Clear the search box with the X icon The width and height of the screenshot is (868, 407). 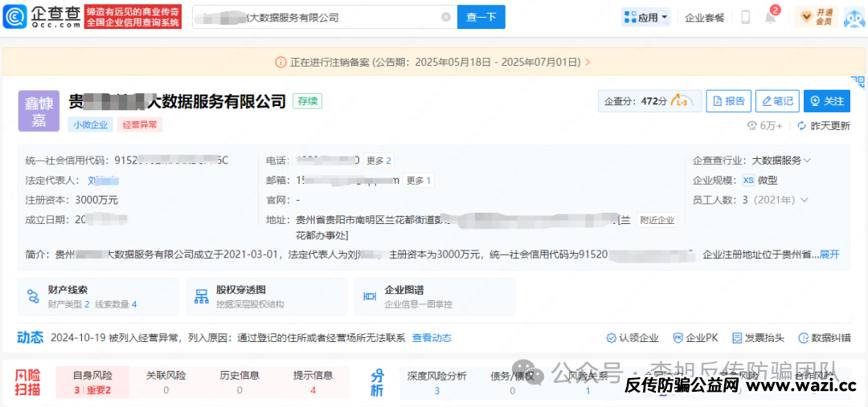coord(445,17)
